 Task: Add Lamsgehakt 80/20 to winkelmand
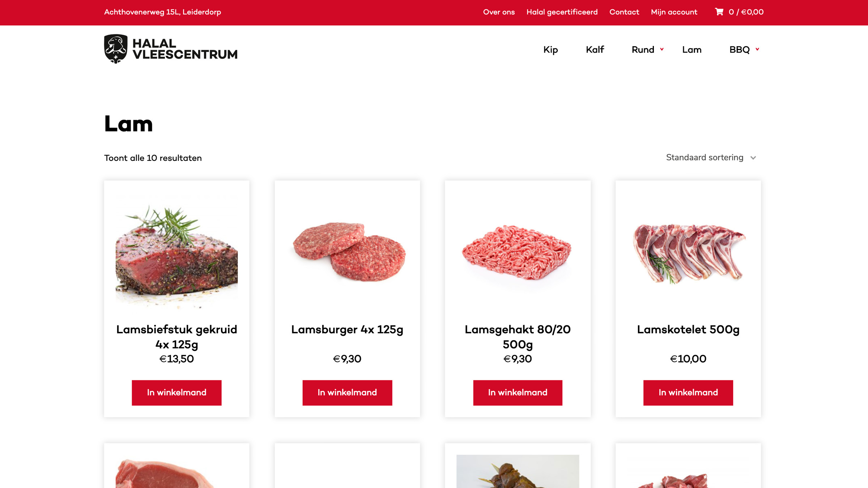[x=518, y=393]
